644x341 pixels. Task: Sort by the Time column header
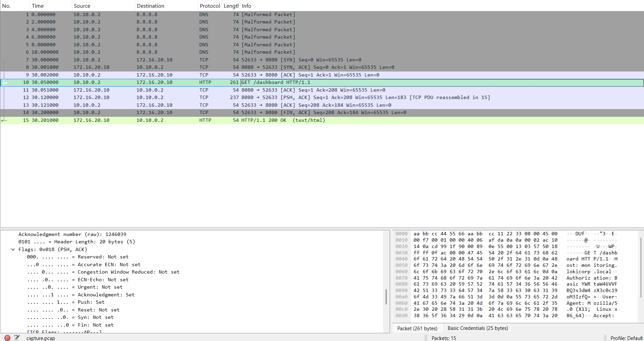[x=51, y=6]
